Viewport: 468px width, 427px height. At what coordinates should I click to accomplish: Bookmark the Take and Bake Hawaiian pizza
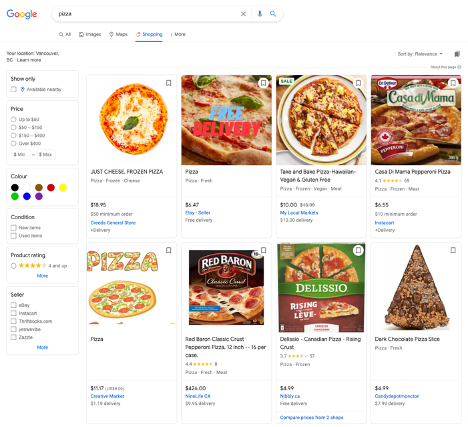(358, 83)
